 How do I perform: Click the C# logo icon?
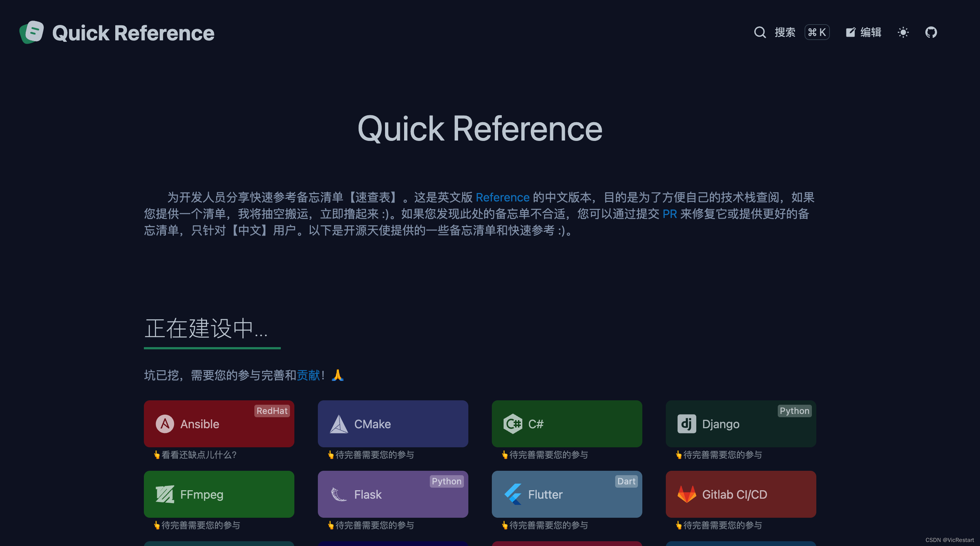512,423
